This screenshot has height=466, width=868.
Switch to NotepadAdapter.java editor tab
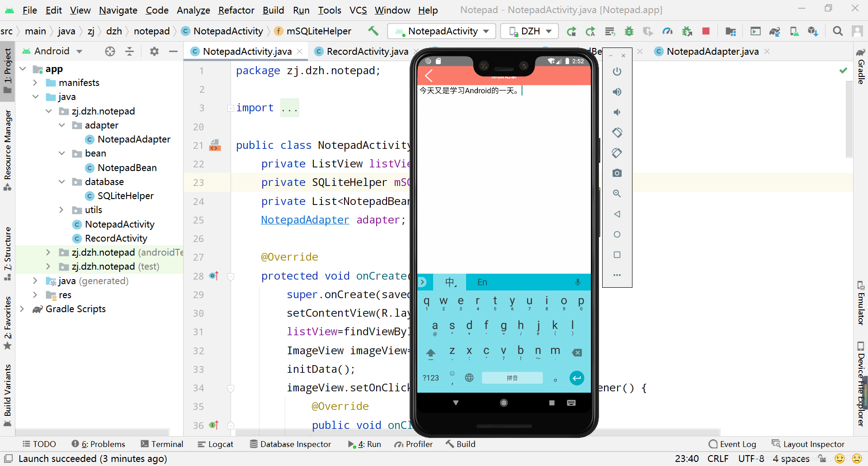pyautogui.click(x=712, y=52)
